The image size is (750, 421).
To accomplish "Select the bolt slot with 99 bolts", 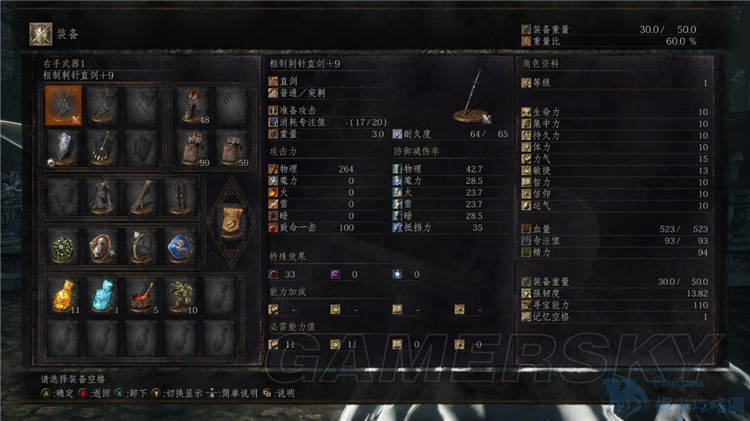I will [x=193, y=148].
